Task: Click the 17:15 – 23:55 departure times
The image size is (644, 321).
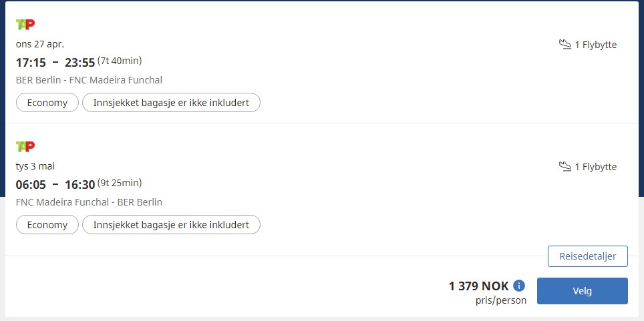Action: click(x=55, y=62)
